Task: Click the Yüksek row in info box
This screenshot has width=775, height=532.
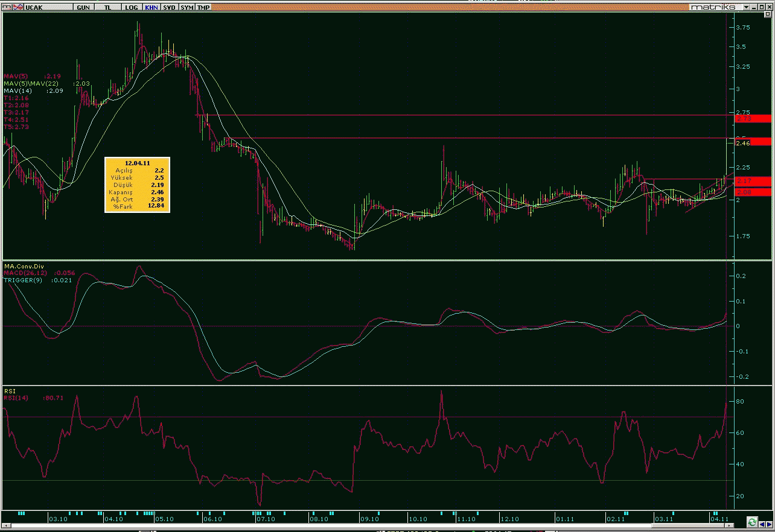Action: [x=137, y=178]
